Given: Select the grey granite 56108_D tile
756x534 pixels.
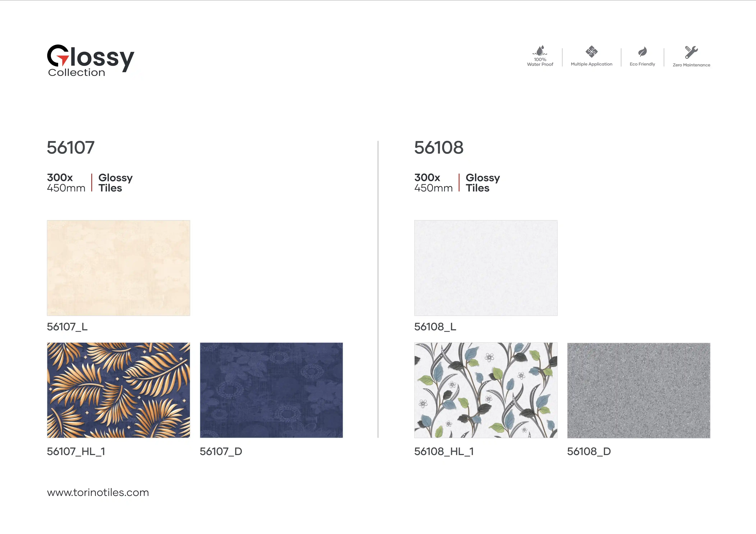Looking at the screenshot, I should (639, 390).
